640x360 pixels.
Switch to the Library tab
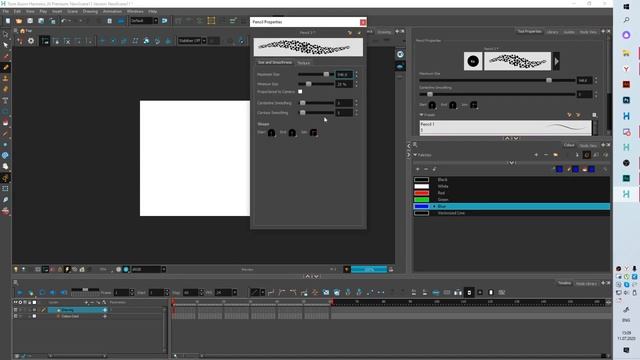(552, 32)
